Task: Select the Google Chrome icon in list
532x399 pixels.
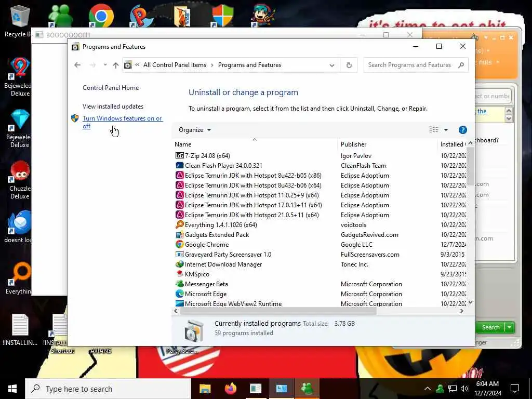Action: (x=179, y=244)
